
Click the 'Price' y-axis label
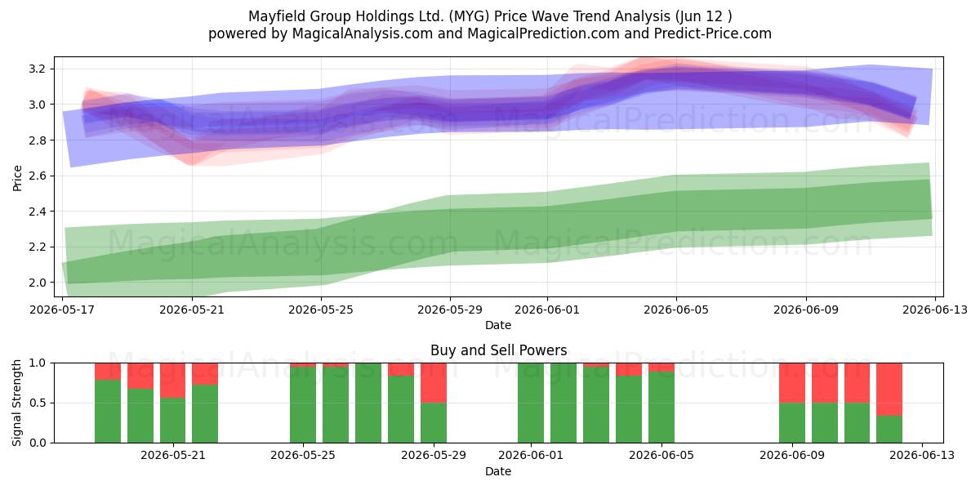pyautogui.click(x=18, y=176)
